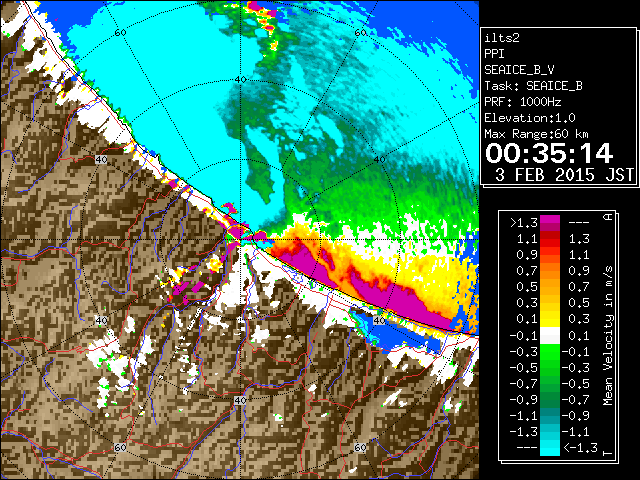Click the 00:35:14 timestamp
Viewport: 640px width, 480px height.
[x=549, y=153]
